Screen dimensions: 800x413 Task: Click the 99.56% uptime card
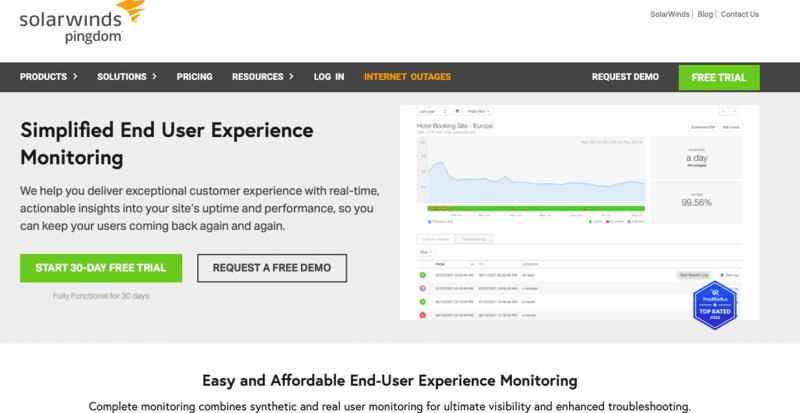click(697, 202)
